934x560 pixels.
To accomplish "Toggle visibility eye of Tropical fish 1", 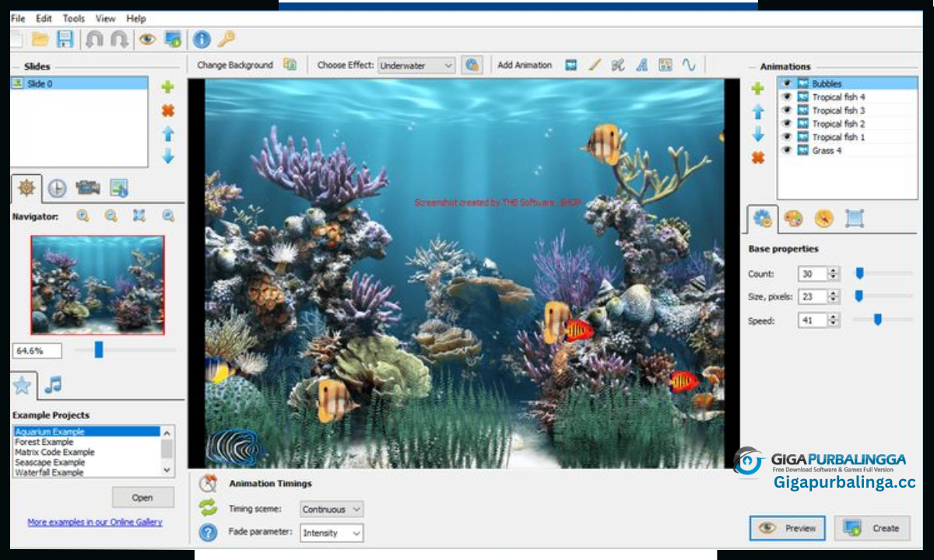I will (x=787, y=137).
